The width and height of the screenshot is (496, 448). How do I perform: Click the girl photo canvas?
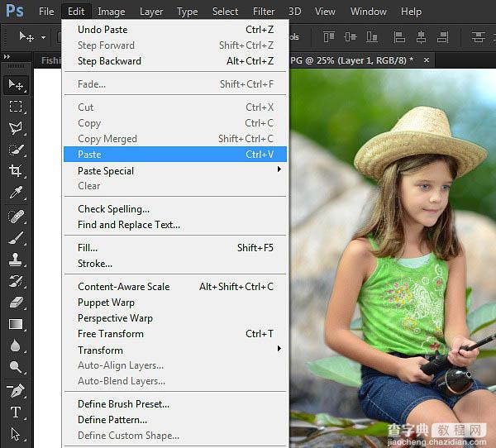(x=393, y=258)
